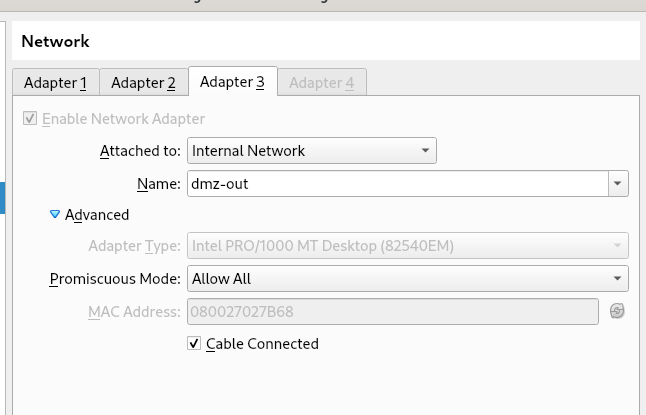Screen dimensions: 646x415
Task: Click into the dmz-out name text field
Action: (397, 184)
